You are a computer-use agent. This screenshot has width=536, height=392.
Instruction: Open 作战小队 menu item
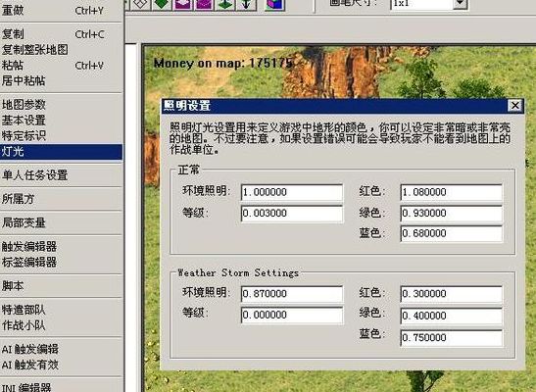(61, 325)
